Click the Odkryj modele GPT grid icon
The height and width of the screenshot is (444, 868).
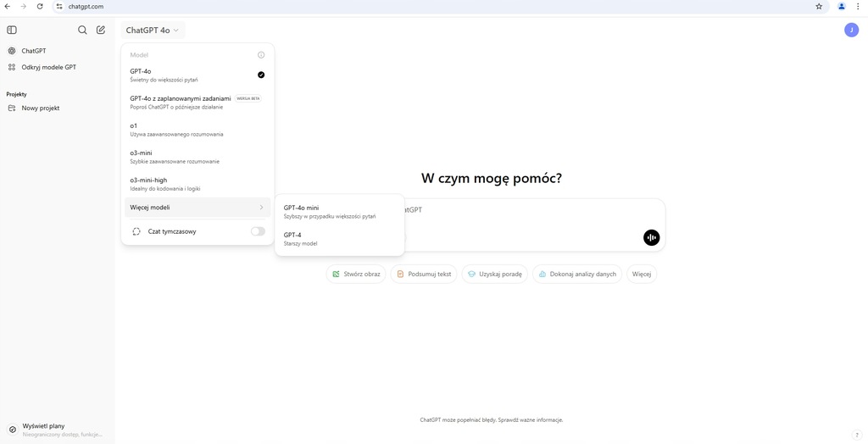[x=12, y=67]
